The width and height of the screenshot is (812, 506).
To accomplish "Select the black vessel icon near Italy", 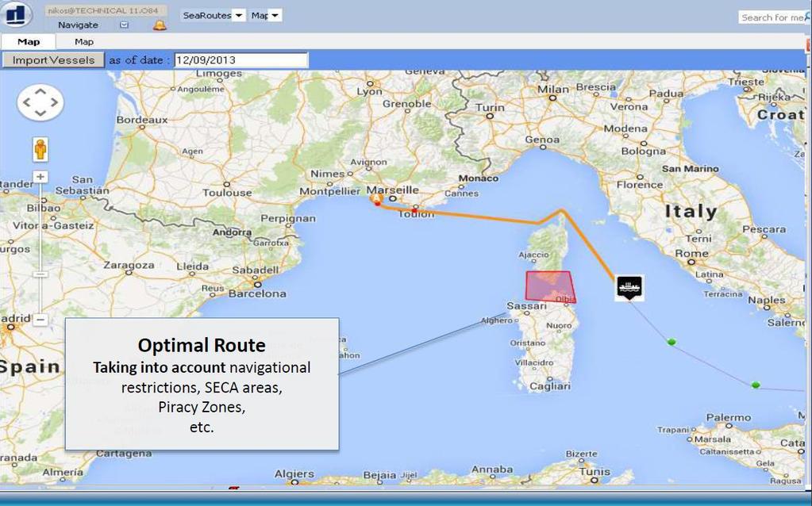I will coord(629,288).
